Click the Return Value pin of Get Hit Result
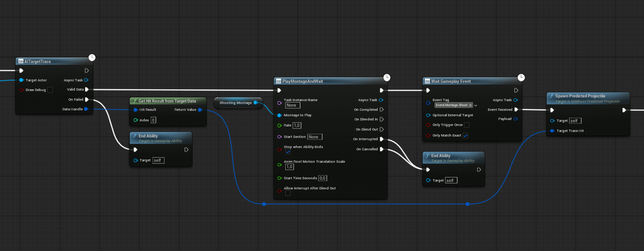 pos(200,110)
